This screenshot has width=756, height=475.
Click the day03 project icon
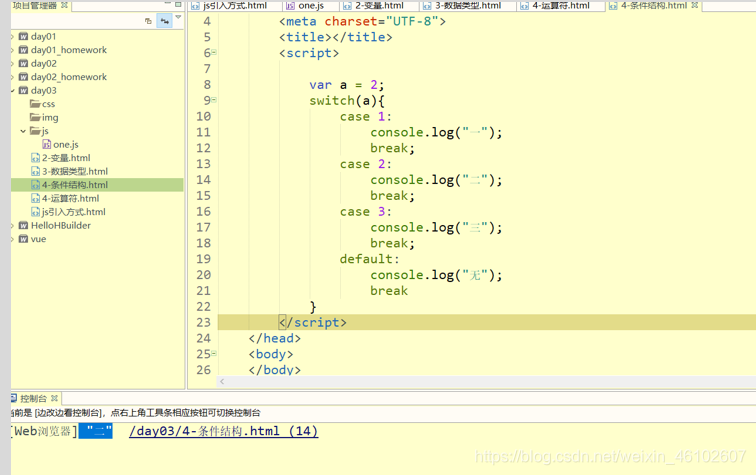[x=23, y=90]
